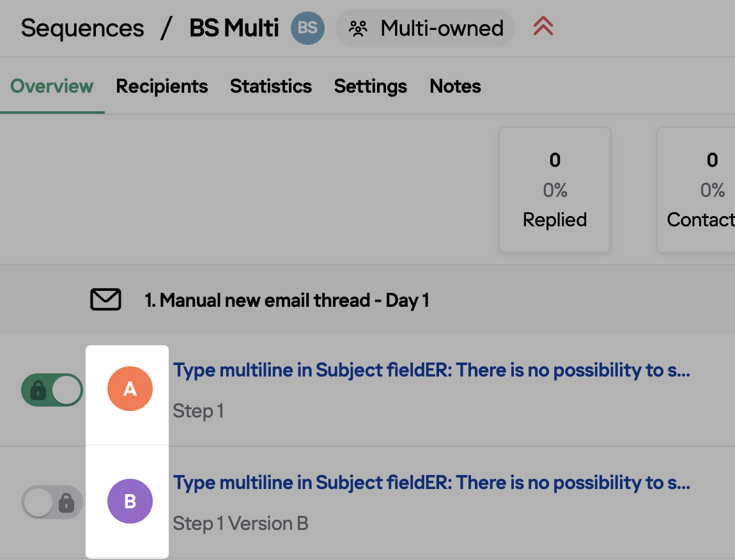The height and width of the screenshot is (560, 735).
Task: Click the lock icon on Version B toggle
Action: coord(66,502)
